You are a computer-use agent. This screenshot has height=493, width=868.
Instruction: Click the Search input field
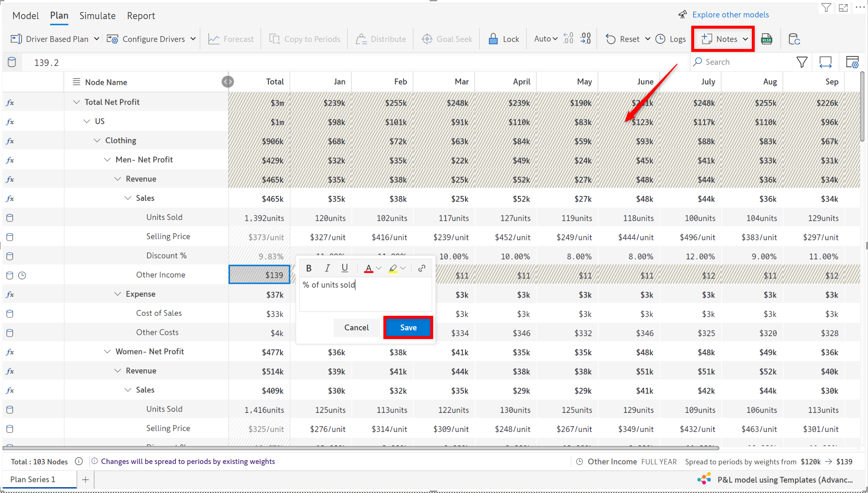pyautogui.click(x=743, y=62)
